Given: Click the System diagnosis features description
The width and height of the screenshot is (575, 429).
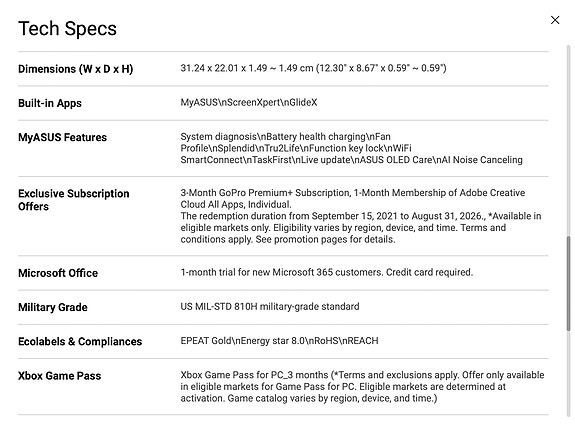Looking at the screenshot, I should (351, 148).
